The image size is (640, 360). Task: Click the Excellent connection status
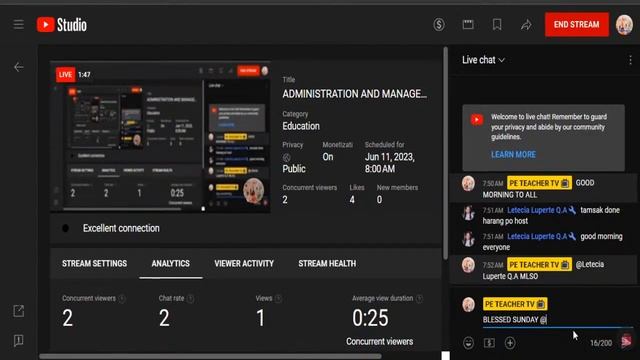click(121, 228)
